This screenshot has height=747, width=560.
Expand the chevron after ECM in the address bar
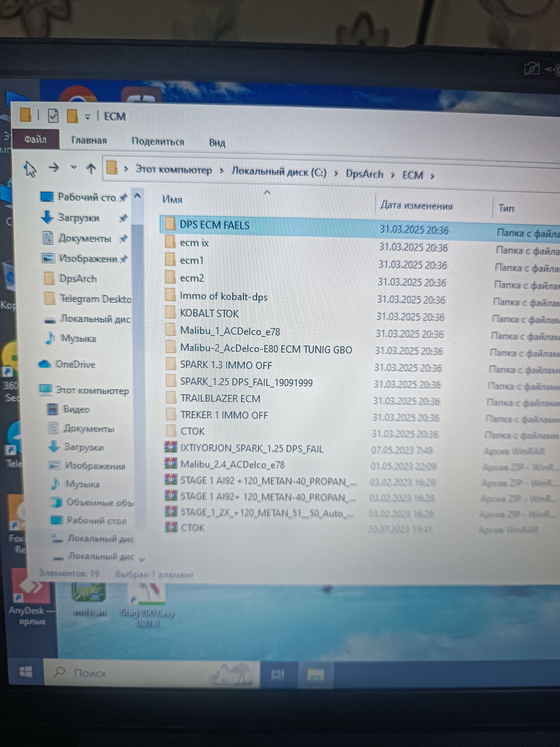click(432, 176)
